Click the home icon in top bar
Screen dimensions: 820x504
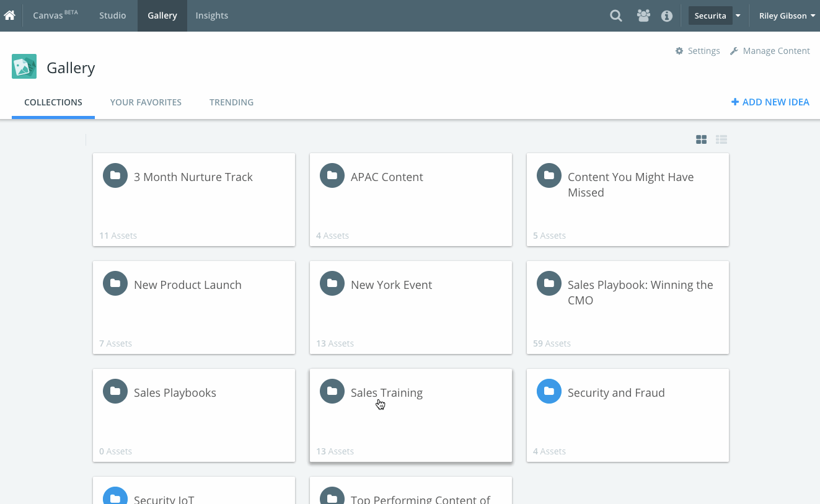point(9,15)
